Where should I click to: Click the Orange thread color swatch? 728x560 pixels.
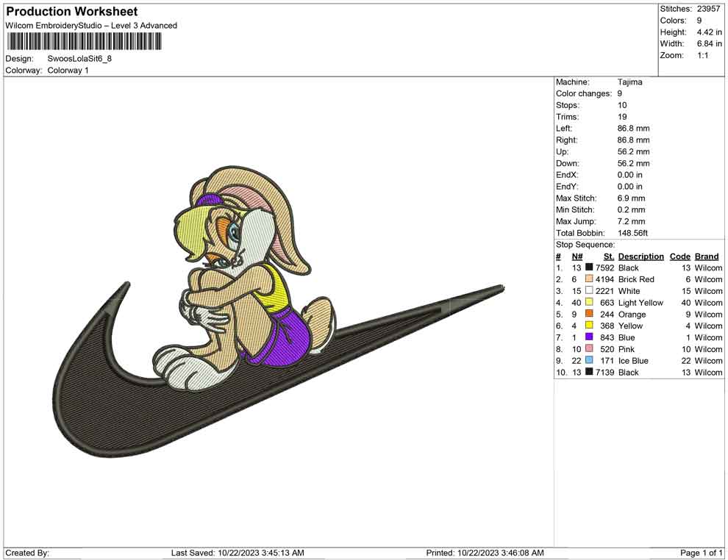(x=589, y=314)
